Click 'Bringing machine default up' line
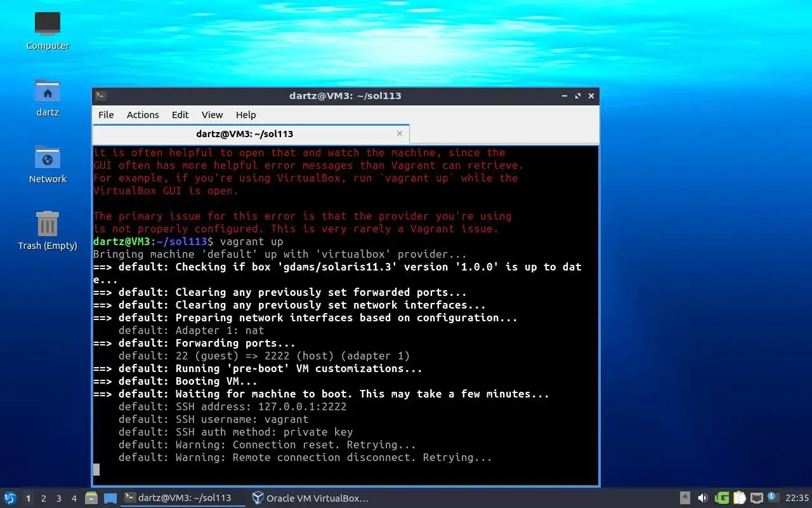The height and width of the screenshot is (508, 812). point(280,254)
